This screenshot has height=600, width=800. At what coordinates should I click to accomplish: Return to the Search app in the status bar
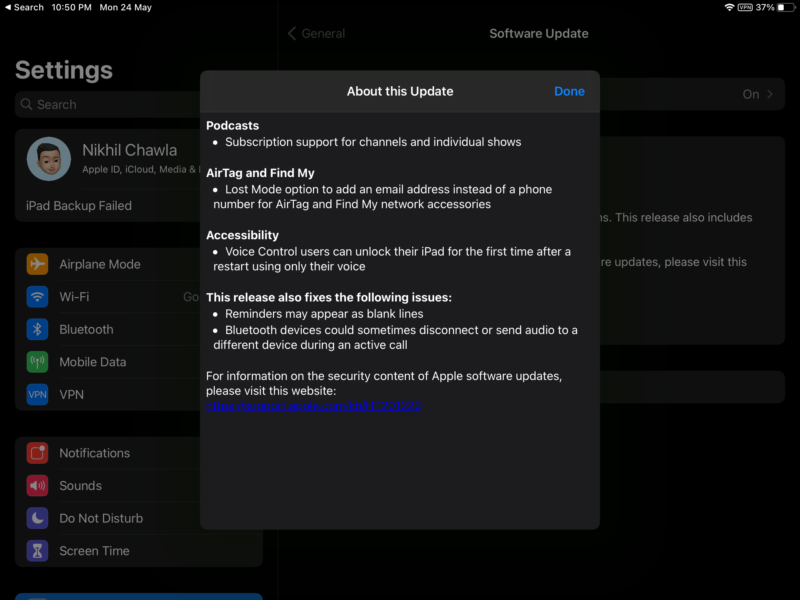(24, 7)
